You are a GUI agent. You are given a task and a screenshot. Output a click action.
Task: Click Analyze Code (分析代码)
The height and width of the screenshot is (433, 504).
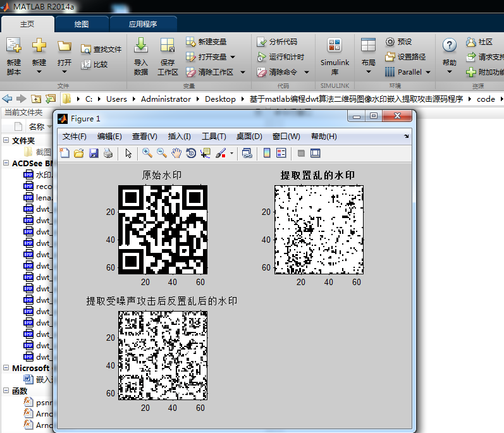[x=277, y=42]
